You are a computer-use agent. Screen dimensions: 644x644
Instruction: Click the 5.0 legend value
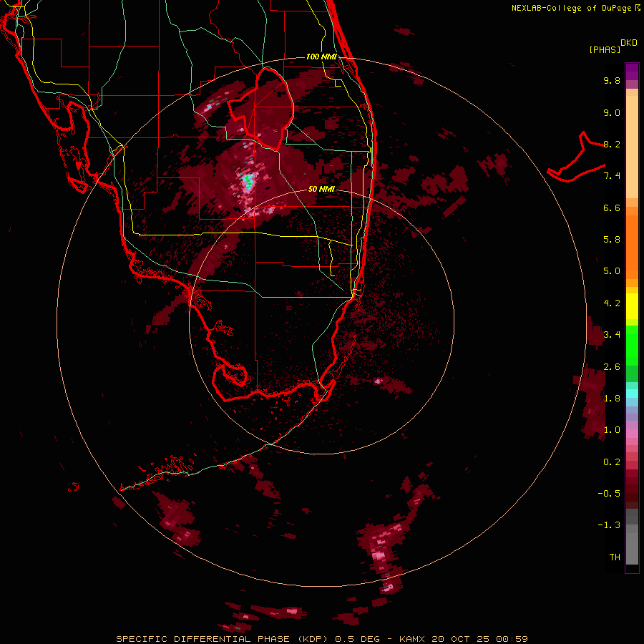tap(612, 271)
